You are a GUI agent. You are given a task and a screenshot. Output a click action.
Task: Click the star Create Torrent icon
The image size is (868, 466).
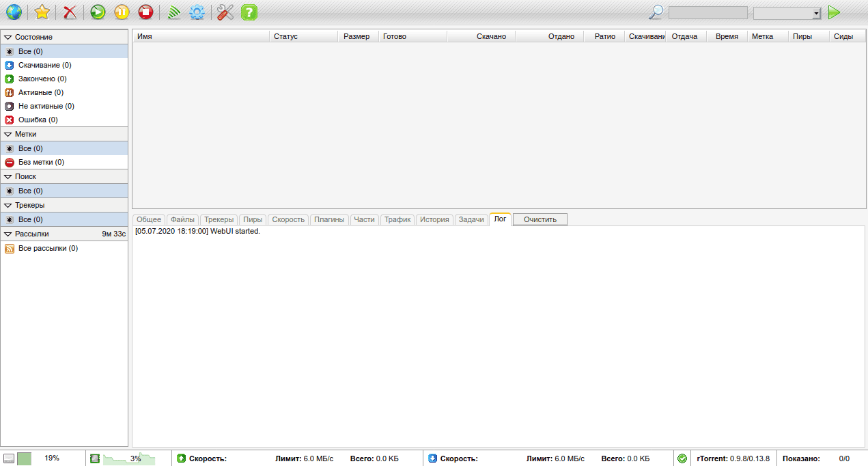click(x=42, y=12)
